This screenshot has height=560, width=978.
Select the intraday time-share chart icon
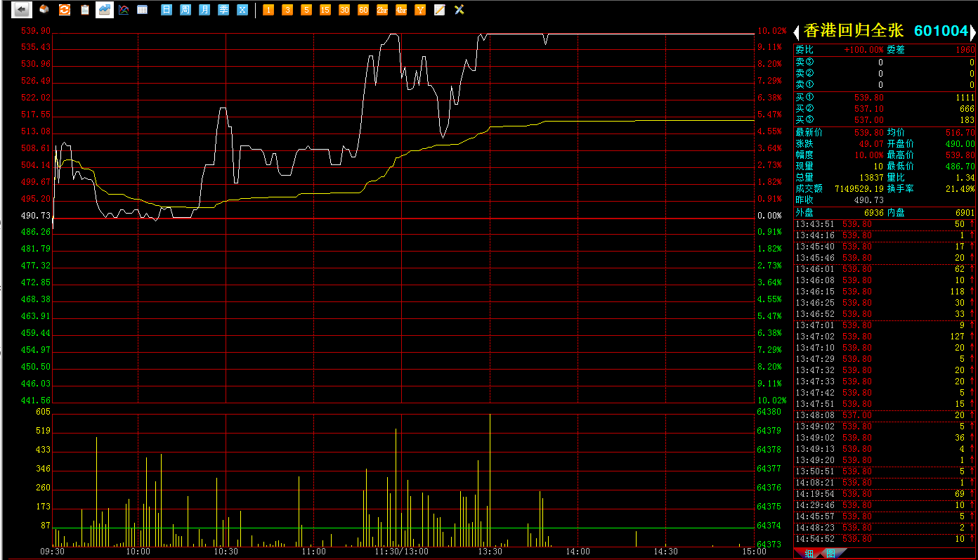(105, 10)
